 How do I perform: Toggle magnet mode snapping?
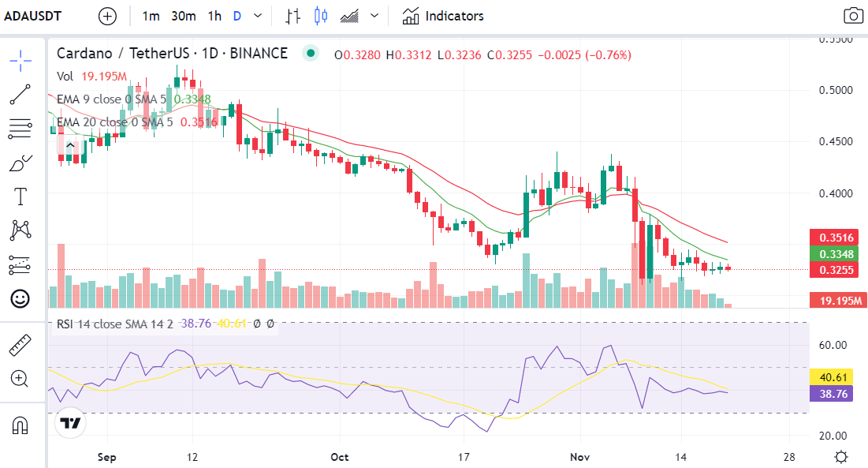pyautogui.click(x=20, y=425)
